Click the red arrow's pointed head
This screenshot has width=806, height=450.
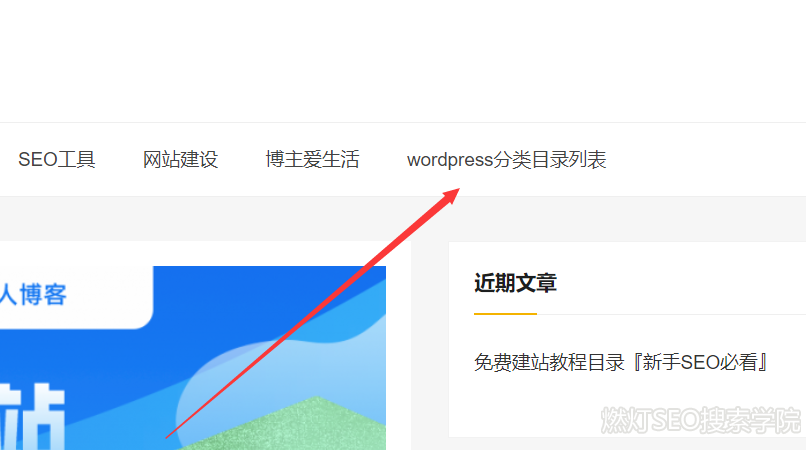(x=450, y=196)
